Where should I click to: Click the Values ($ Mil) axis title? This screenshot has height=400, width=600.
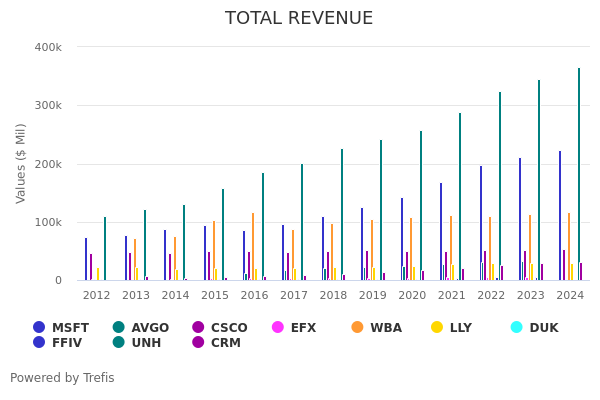[22, 163]
